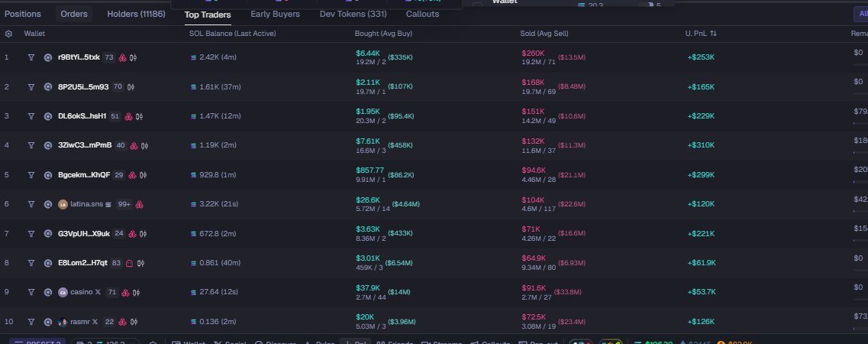The image size is (868, 344).
Task: Track casino wallet with @ icon
Action: (x=48, y=292)
